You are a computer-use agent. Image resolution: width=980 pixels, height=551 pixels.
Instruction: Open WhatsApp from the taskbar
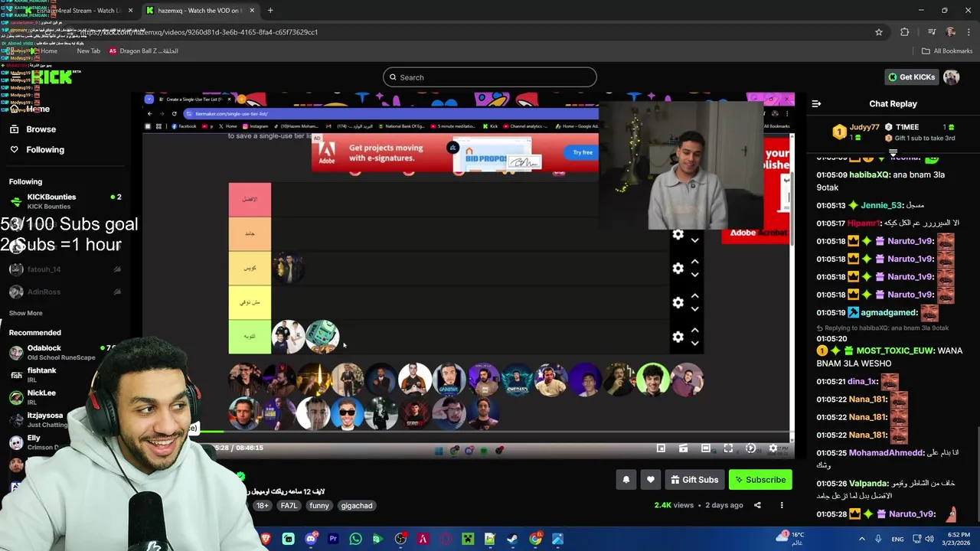pos(355,539)
